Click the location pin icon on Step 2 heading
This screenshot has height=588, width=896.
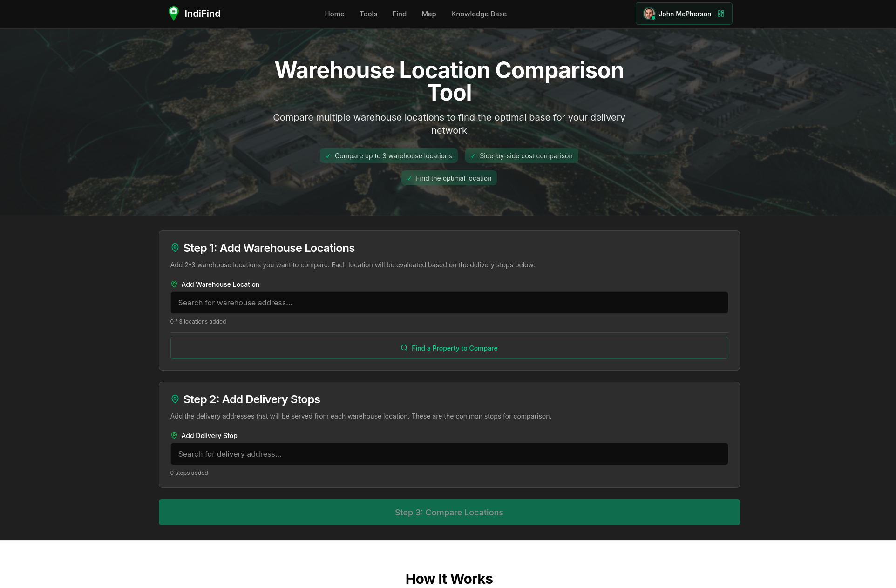click(175, 399)
